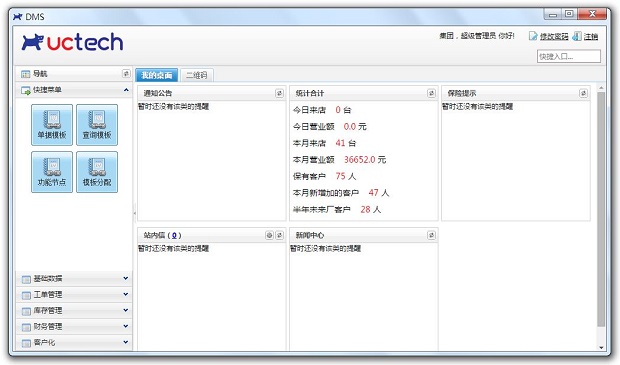The width and height of the screenshot is (620, 365).
Task: Expand the 客户化 section chevron
Action: click(x=126, y=342)
